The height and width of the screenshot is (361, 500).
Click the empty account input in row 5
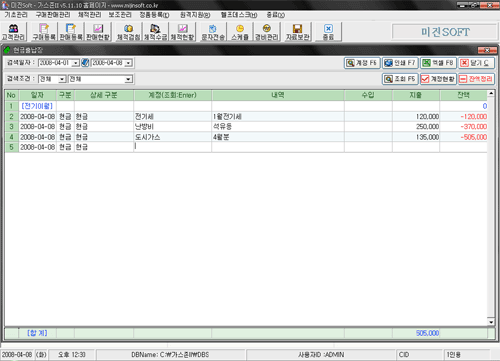coord(172,147)
